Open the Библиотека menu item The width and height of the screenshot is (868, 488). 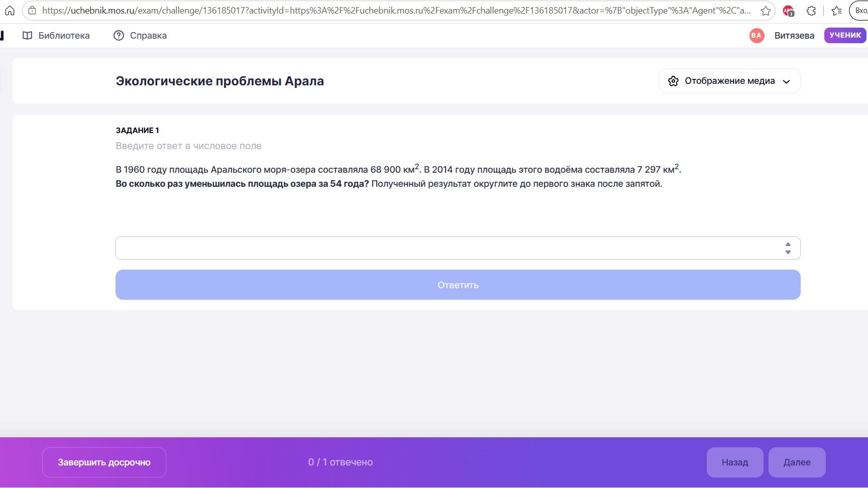point(56,35)
